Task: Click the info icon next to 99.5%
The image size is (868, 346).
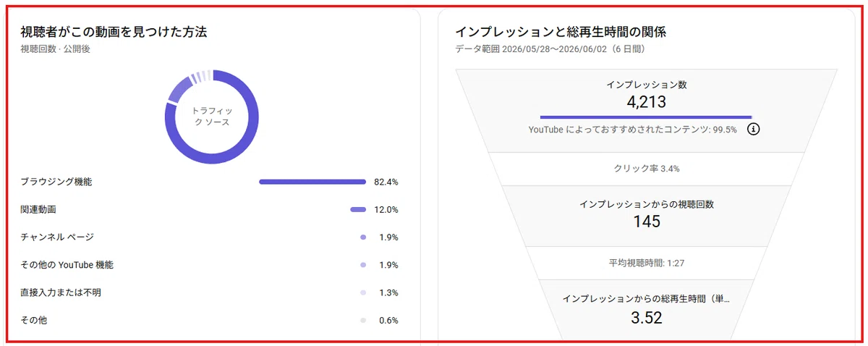Action: pyautogui.click(x=753, y=130)
